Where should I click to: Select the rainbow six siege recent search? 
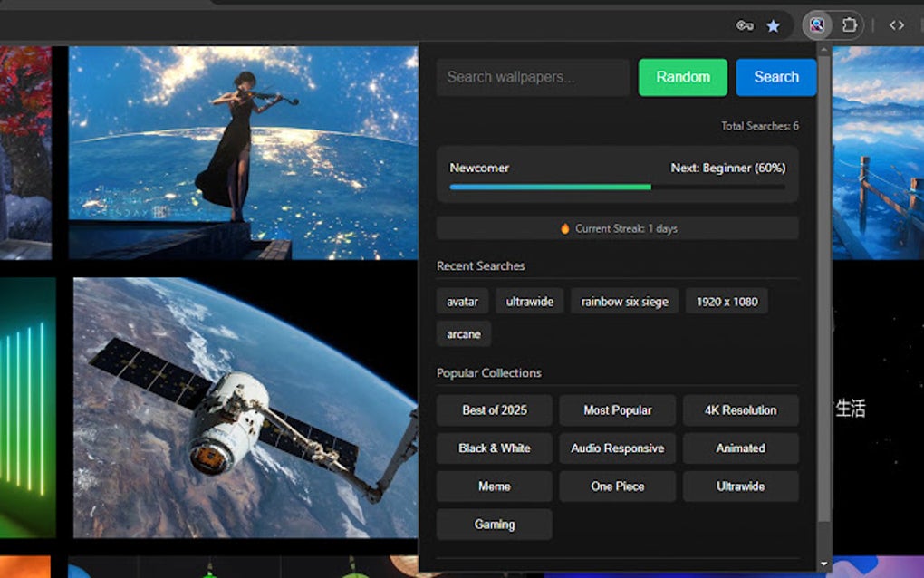[x=624, y=301]
